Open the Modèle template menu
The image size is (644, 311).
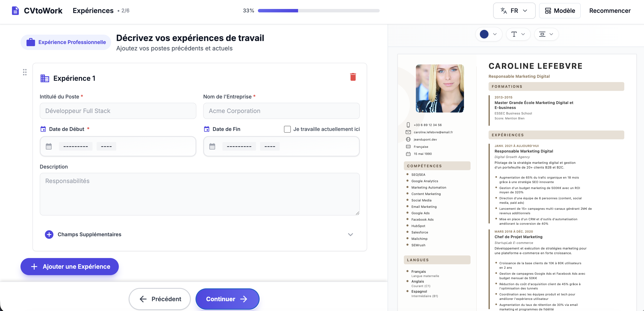560,11
